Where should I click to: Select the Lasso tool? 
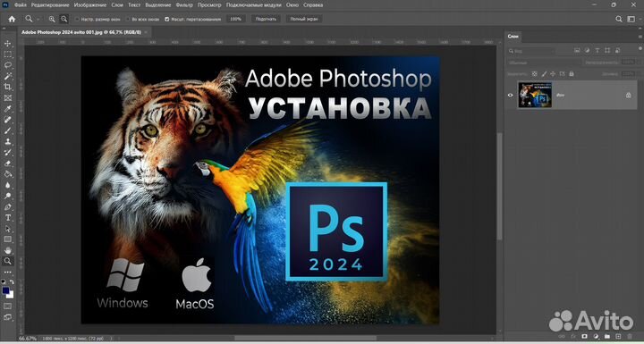[8, 65]
